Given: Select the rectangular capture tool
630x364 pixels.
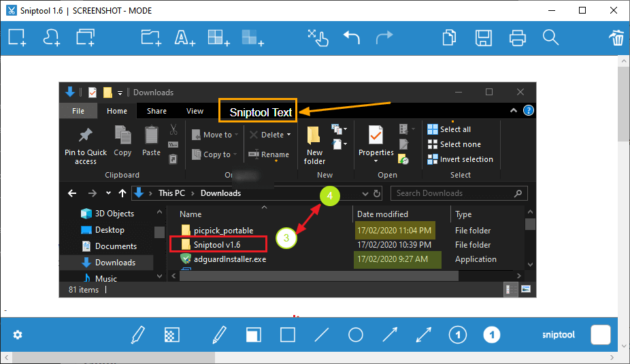Looking at the screenshot, I should pyautogui.click(x=17, y=38).
